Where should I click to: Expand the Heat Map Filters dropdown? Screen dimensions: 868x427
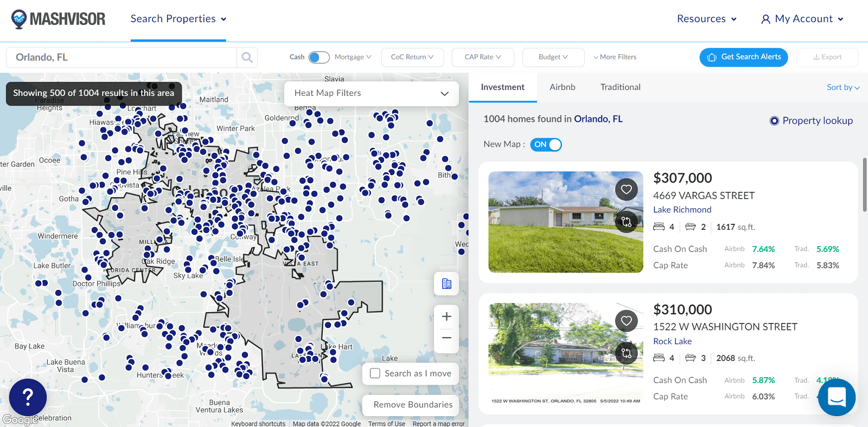tap(372, 93)
